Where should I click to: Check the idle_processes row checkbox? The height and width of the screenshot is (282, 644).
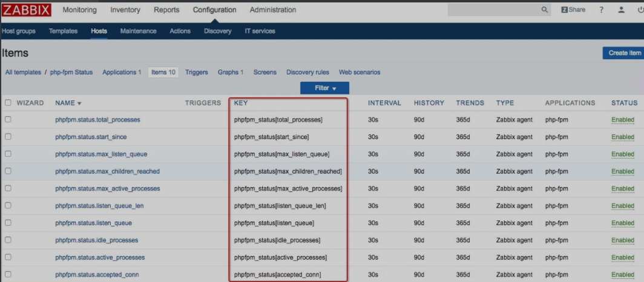tap(8, 240)
